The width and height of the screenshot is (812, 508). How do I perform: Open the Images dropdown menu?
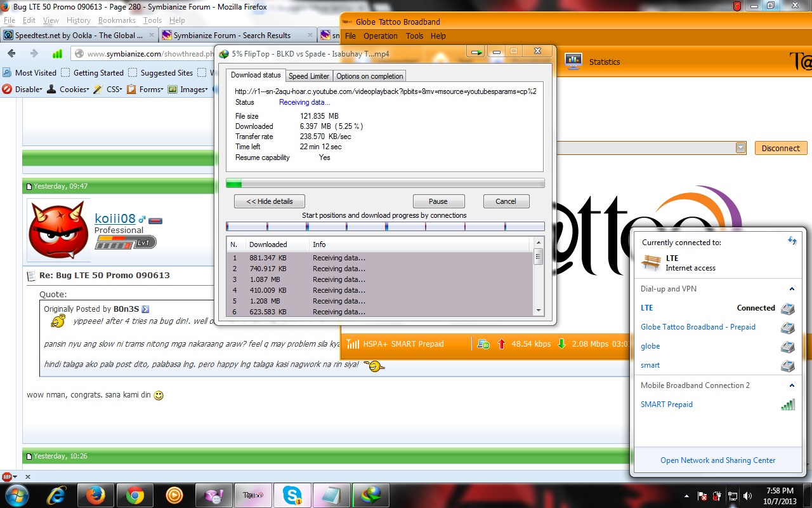pos(206,90)
